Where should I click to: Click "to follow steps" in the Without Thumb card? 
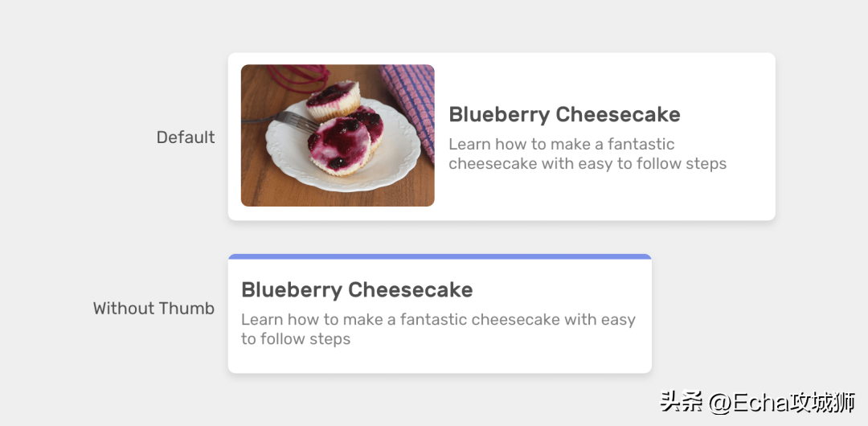[296, 339]
